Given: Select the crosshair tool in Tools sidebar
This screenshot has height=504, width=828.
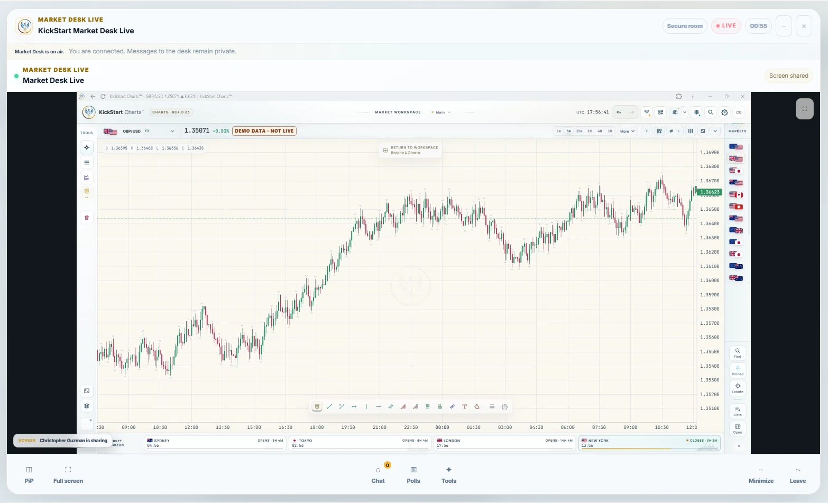Looking at the screenshot, I should (x=87, y=147).
